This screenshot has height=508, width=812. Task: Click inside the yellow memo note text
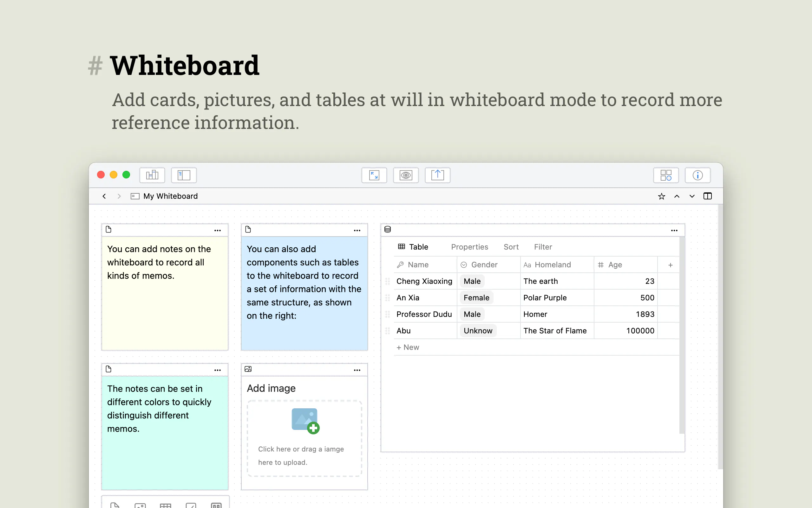[159, 262]
